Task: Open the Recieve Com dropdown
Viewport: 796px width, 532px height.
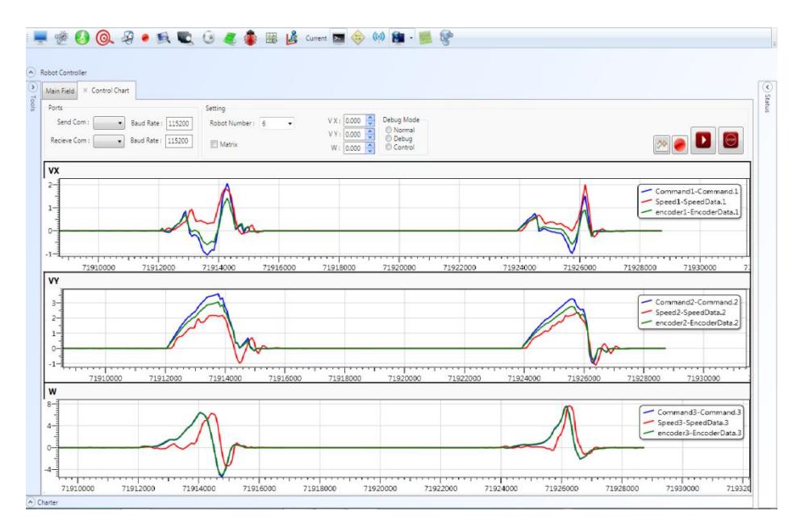Action: (109, 141)
